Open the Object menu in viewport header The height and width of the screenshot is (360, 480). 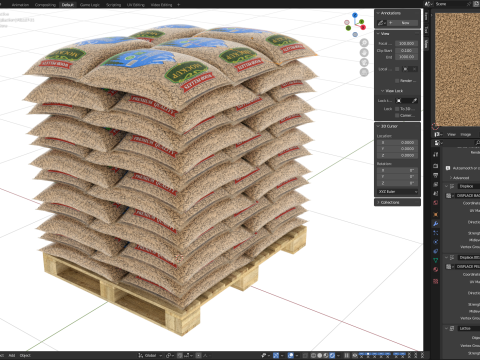(25, 355)
